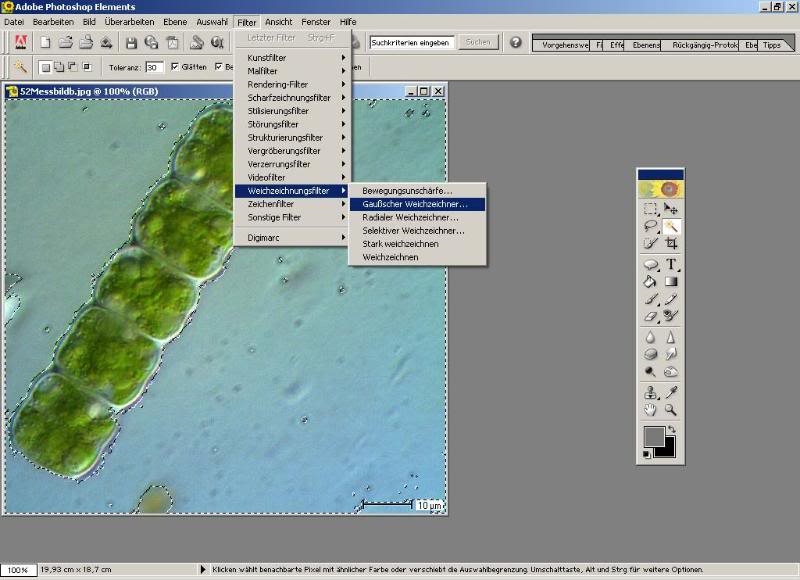
Task: Choose the Paint Bucket tool
Action: tap(651, 281)
